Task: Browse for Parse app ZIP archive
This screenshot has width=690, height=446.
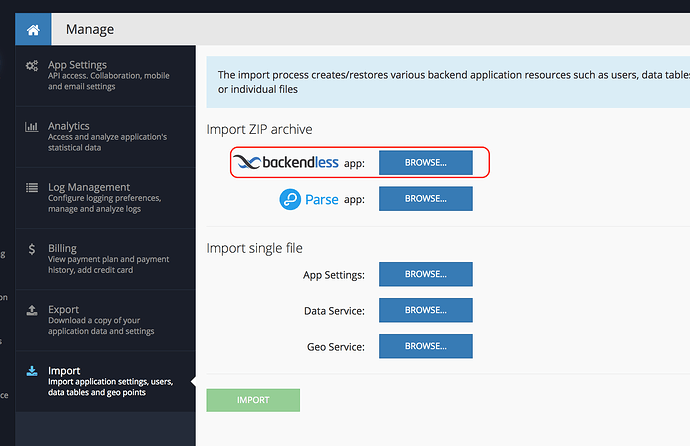Action: tap(425, 199)
